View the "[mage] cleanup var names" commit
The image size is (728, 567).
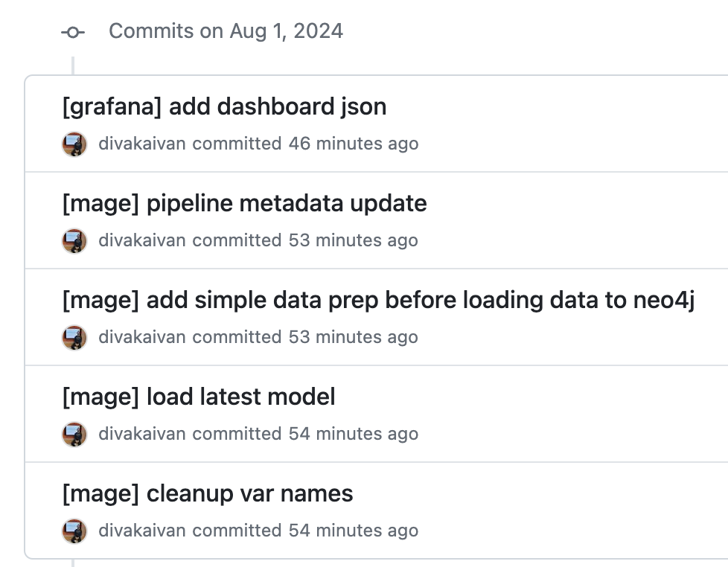pos(208,493)
